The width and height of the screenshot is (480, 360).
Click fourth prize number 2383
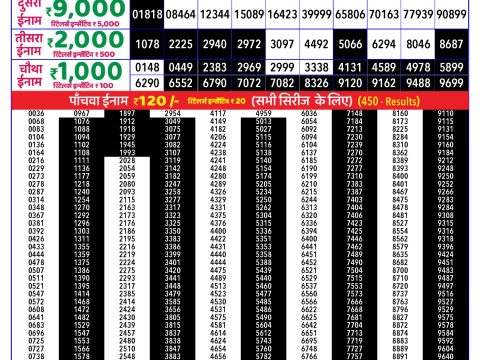(215, 67)
